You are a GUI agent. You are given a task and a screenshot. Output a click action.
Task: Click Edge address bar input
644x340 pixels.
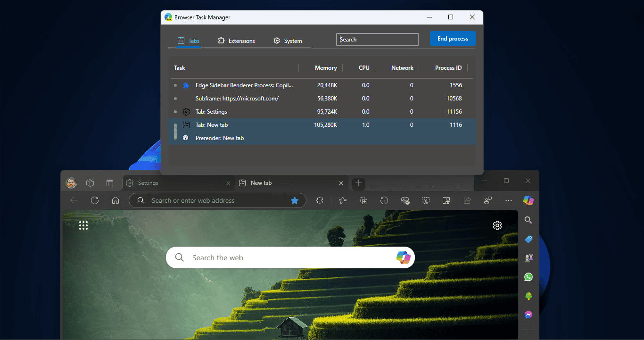coord(218,200)
